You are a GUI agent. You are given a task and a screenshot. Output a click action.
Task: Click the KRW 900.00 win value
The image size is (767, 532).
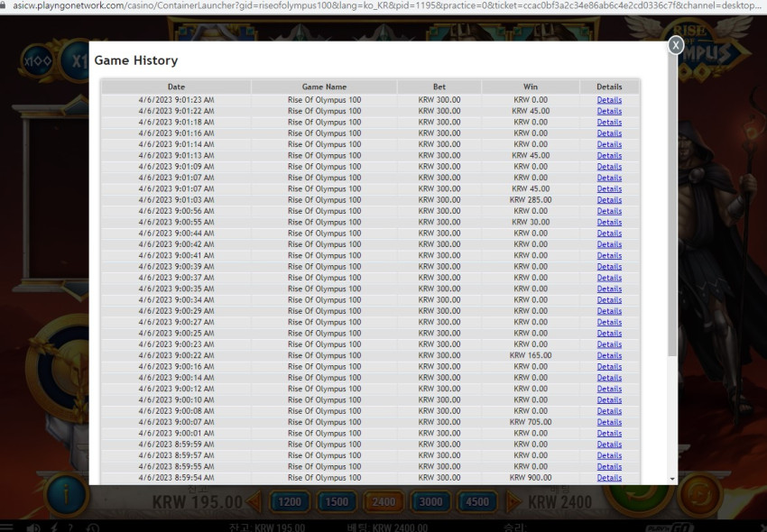531,478
